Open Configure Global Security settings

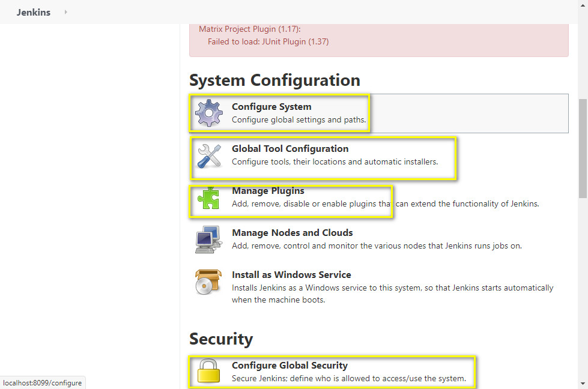coord(289,365)
